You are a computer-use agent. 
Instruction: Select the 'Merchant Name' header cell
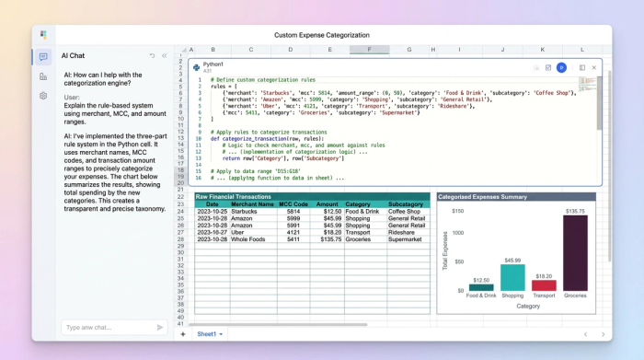point(252,204)
